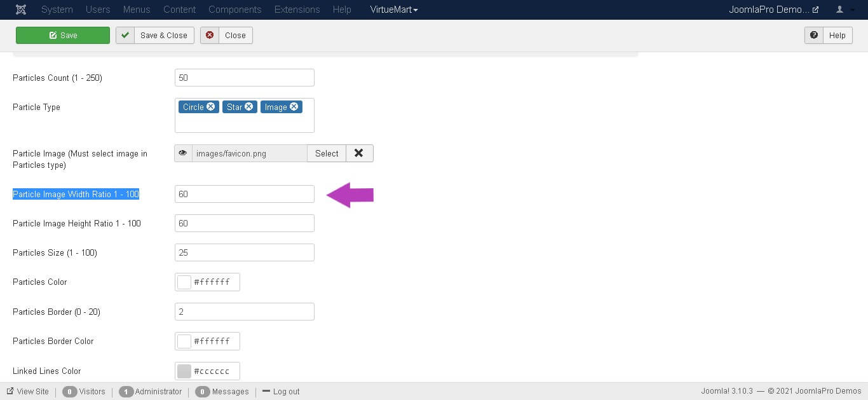
Task: Click the Particles Count input field
Action: tap(244, 78)
